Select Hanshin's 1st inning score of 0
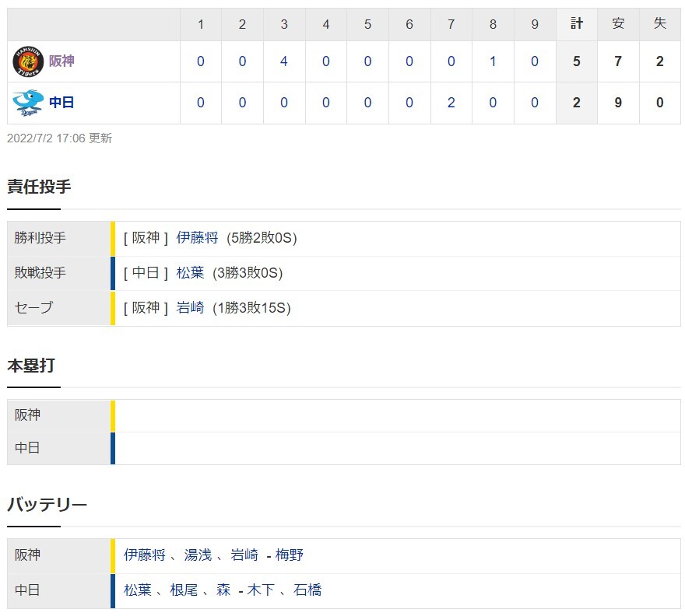 [201, 61]
